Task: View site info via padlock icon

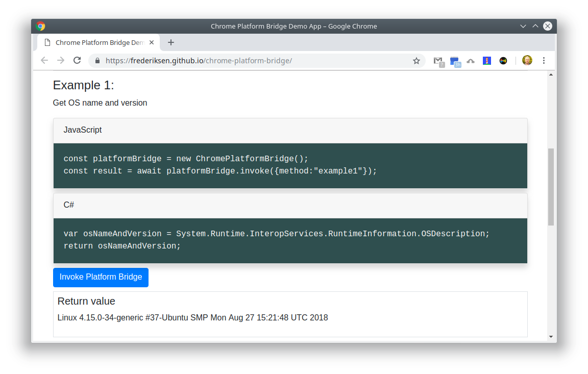Action: click(x=97, y=61)
